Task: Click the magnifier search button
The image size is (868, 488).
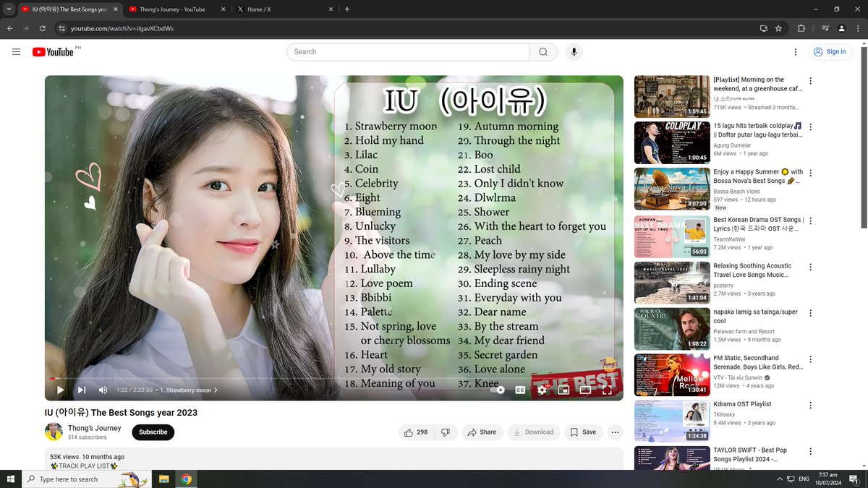Action: [x=543, y=52]
